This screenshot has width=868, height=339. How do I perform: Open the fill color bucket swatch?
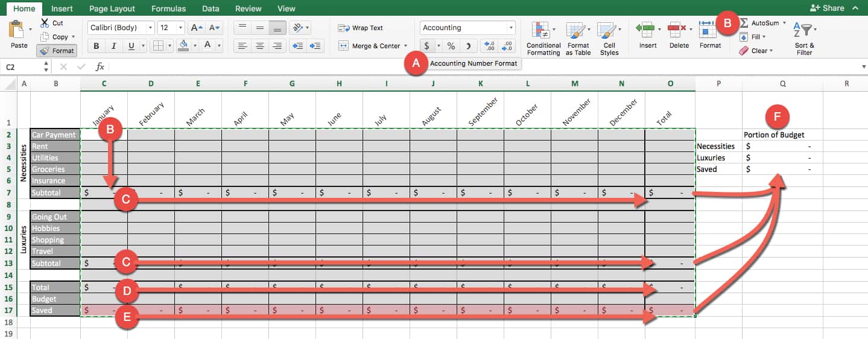[x=184, y=46]
